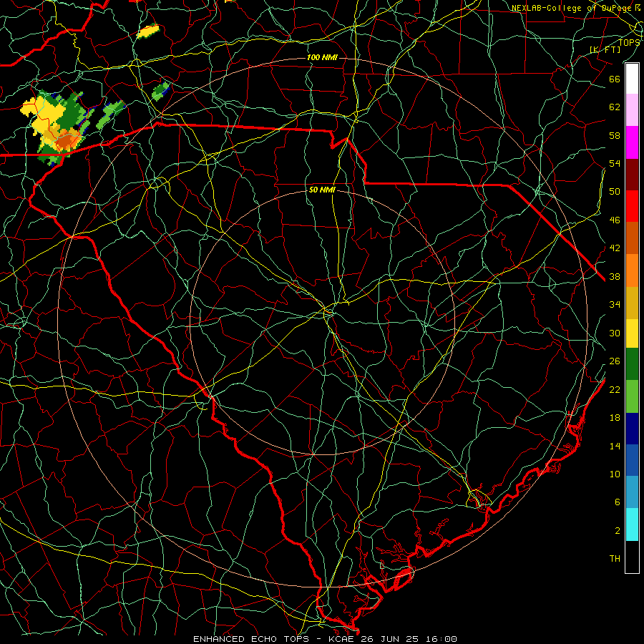This screenshot has width=644, height=644.
Task: Click the '38' legend value
Action: [615, 276]
